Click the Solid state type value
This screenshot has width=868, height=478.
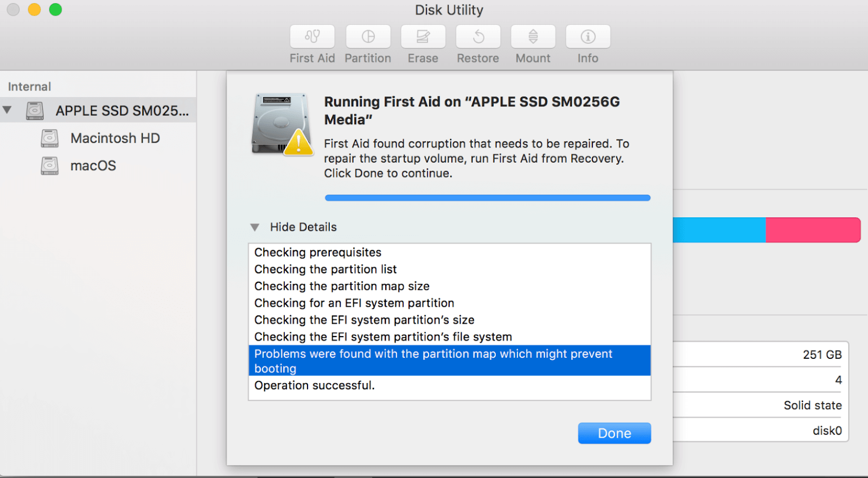click(813, 405)
